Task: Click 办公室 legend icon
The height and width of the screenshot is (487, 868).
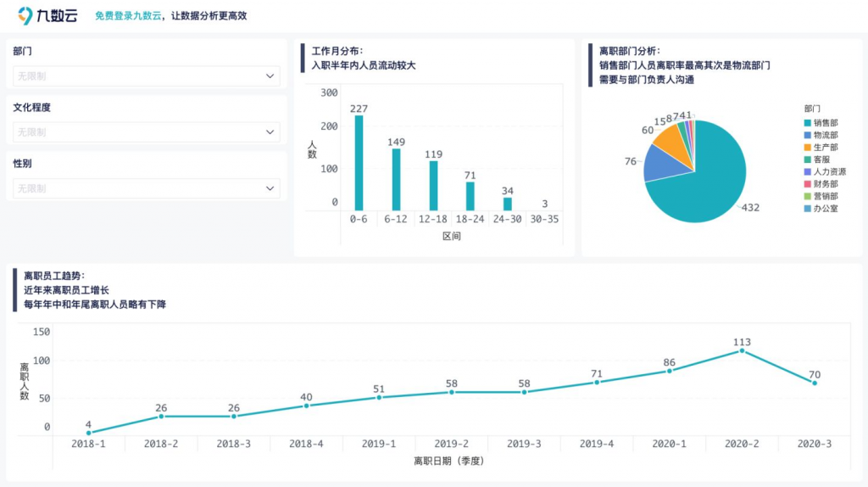Action: (807, 208)
